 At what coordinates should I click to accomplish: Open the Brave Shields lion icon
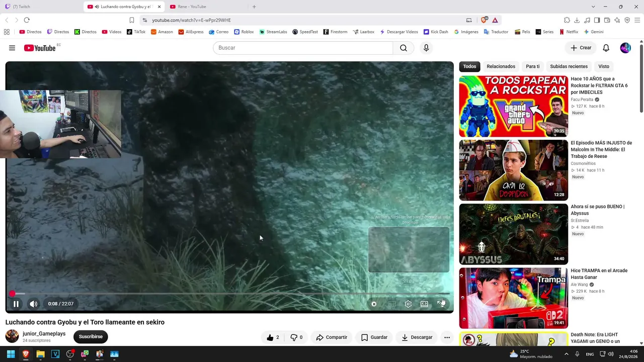click(484, 20)
